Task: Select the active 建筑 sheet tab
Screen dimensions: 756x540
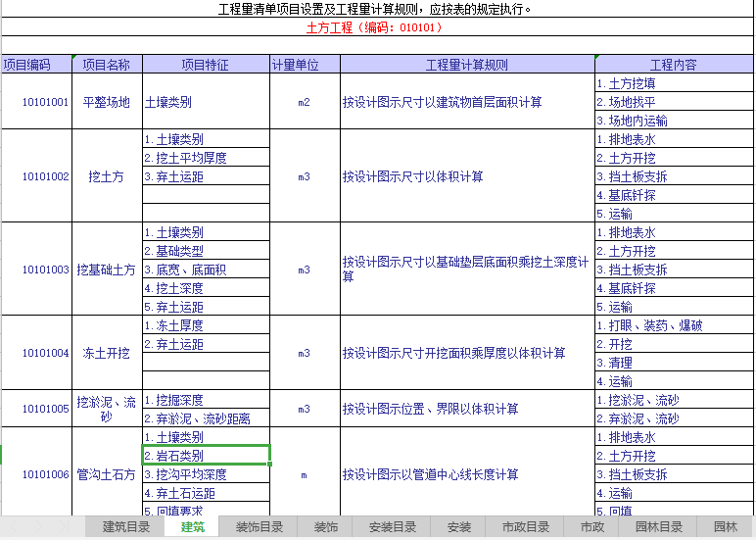Action: 192,527
